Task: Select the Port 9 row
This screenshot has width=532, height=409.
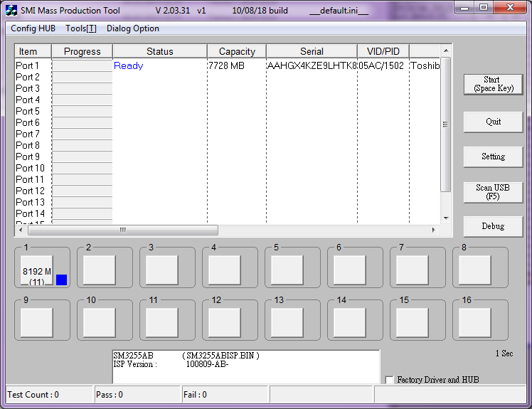Action: tap(228, 156)
